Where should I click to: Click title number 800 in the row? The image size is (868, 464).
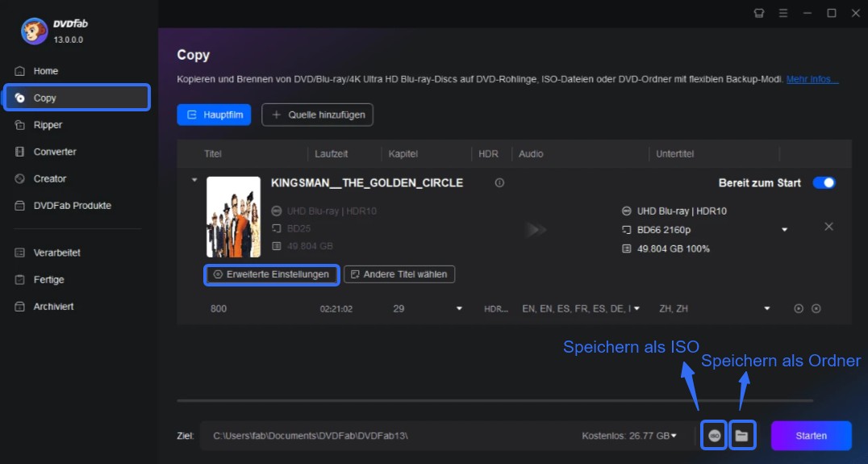pyautogui.click(x=219, y=309)
